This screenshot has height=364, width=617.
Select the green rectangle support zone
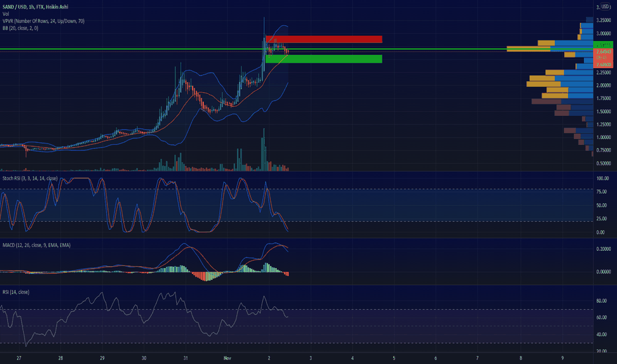pos(324,59)
